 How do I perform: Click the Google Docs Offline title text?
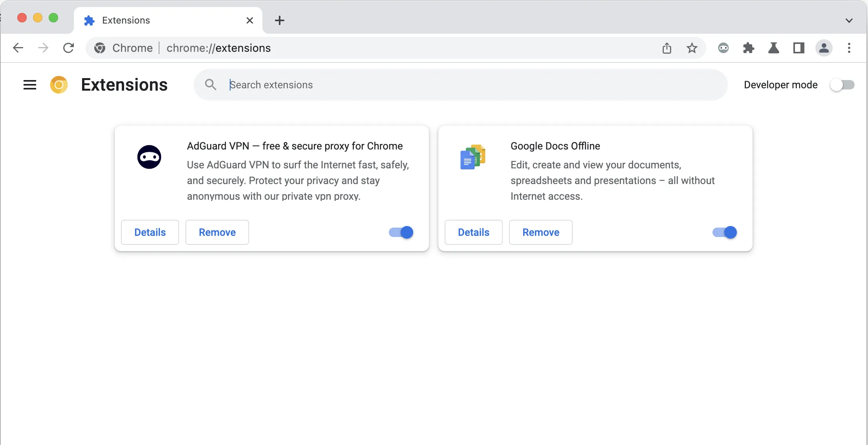[555, 146]
